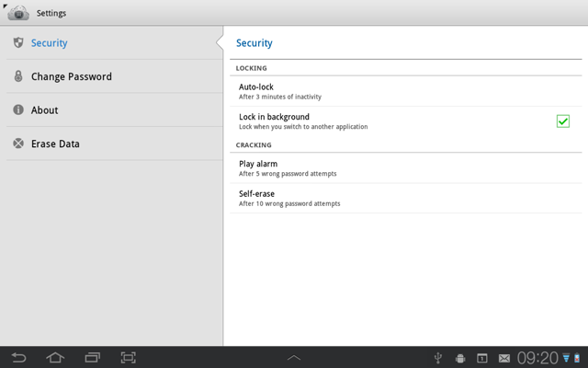Tap the Android back navigation button
This screenshot has height=368, width=588.
coord(18,358)
